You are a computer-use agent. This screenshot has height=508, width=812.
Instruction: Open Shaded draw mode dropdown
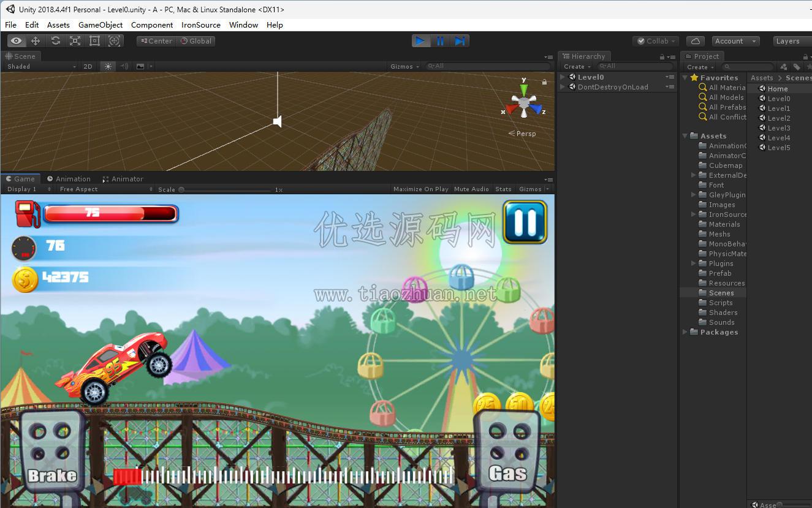(x=41, y=66)
